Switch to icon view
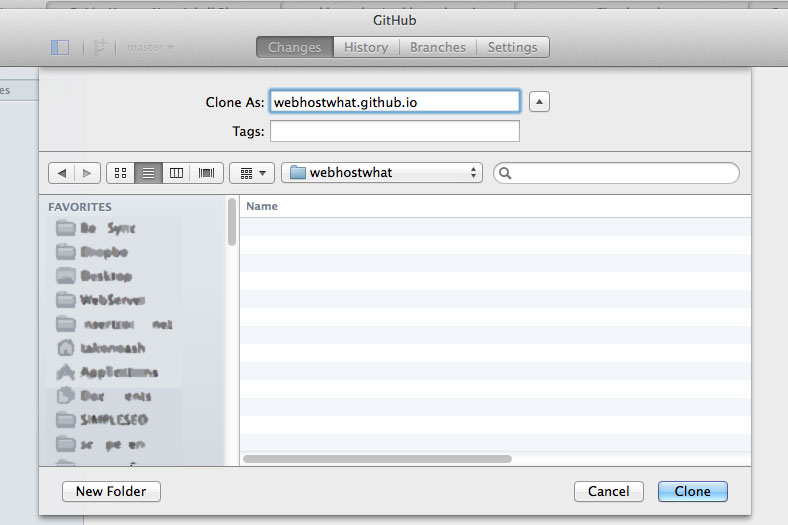This screenshot has height=525, width=788. [x=121, y=173]
